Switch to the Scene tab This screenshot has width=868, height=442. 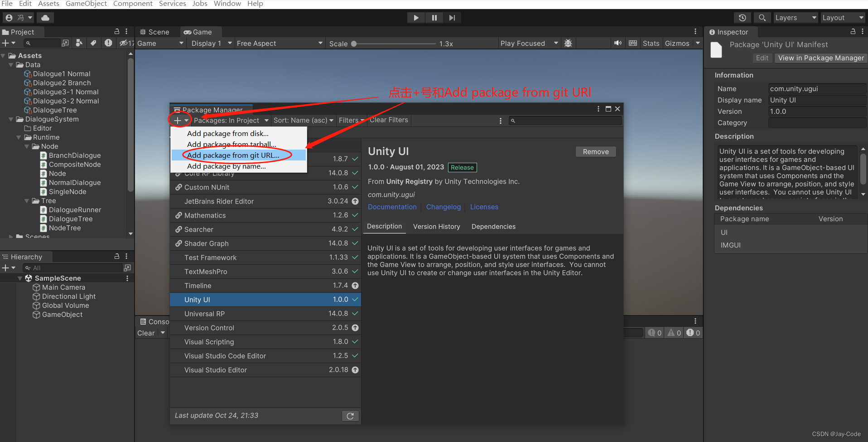point(155,32)
